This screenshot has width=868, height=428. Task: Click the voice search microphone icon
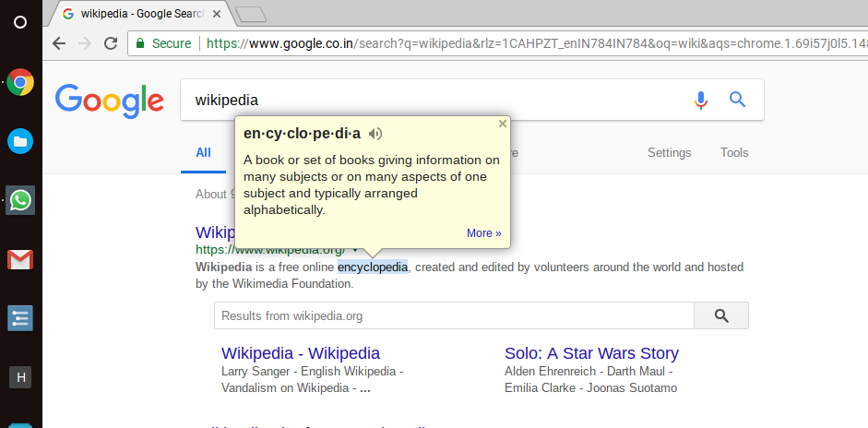(x=701, y=100)
